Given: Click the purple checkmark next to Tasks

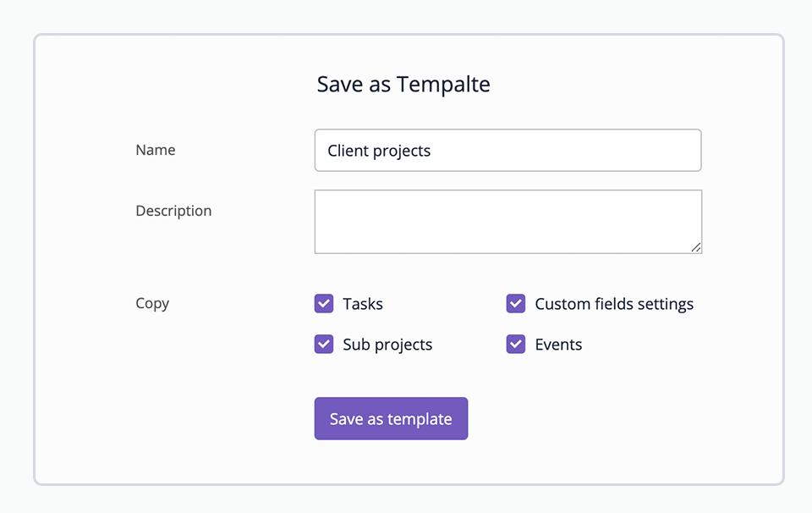Looking at the screenshot, I should pos(324,304).
